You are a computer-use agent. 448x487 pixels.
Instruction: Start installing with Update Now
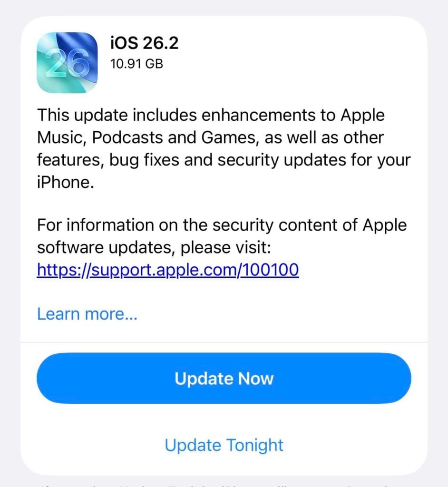click(224, 378)
